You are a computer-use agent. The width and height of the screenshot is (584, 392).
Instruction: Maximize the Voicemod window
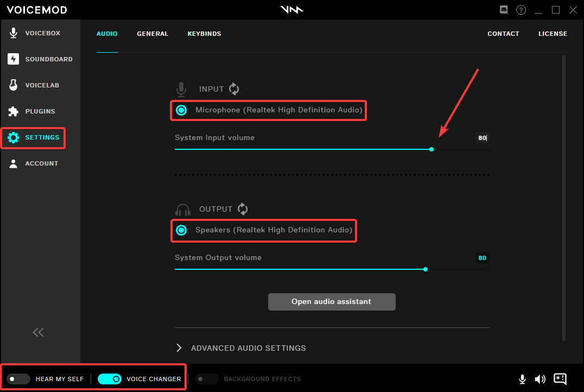point(556,10)
